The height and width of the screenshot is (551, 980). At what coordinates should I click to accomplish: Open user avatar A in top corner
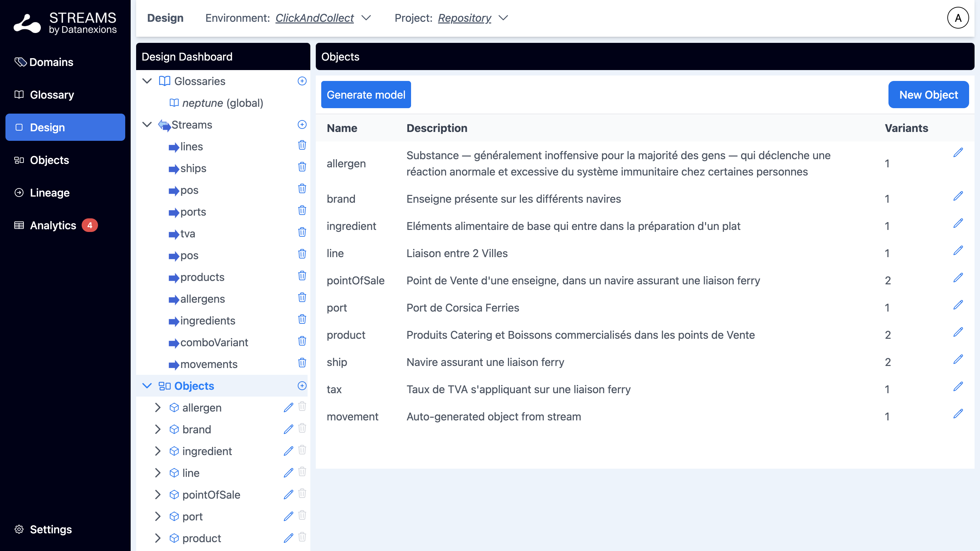click(958, 18)
